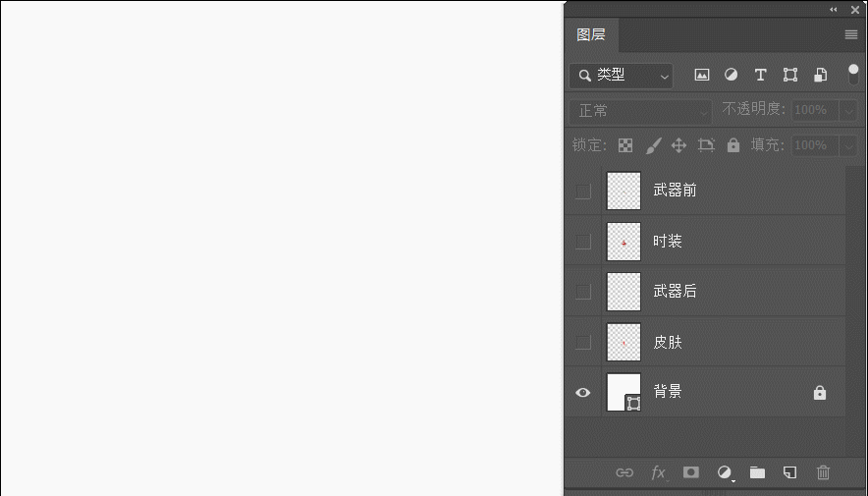This screenshot has width=868, height=496.
Task: Select the 皮肤 layer thumbnail
Action: click(624, 342)
